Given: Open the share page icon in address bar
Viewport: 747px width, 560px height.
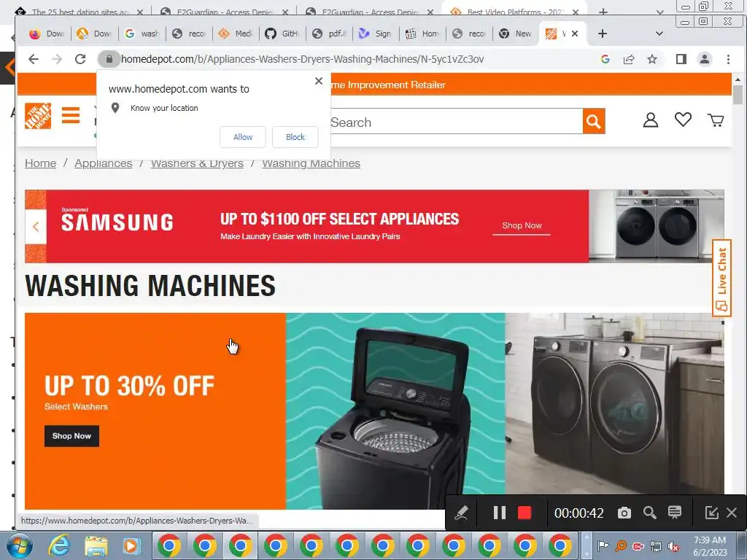Looking at the screenshot, I should point(629,59).
